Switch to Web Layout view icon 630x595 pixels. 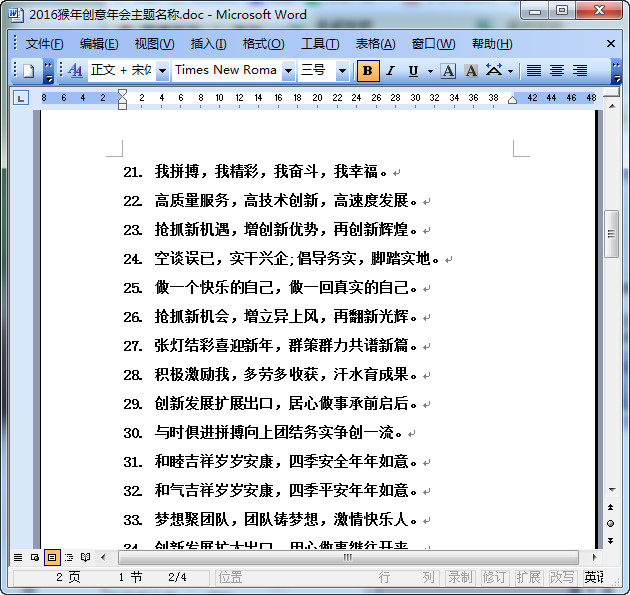(35, 557)
